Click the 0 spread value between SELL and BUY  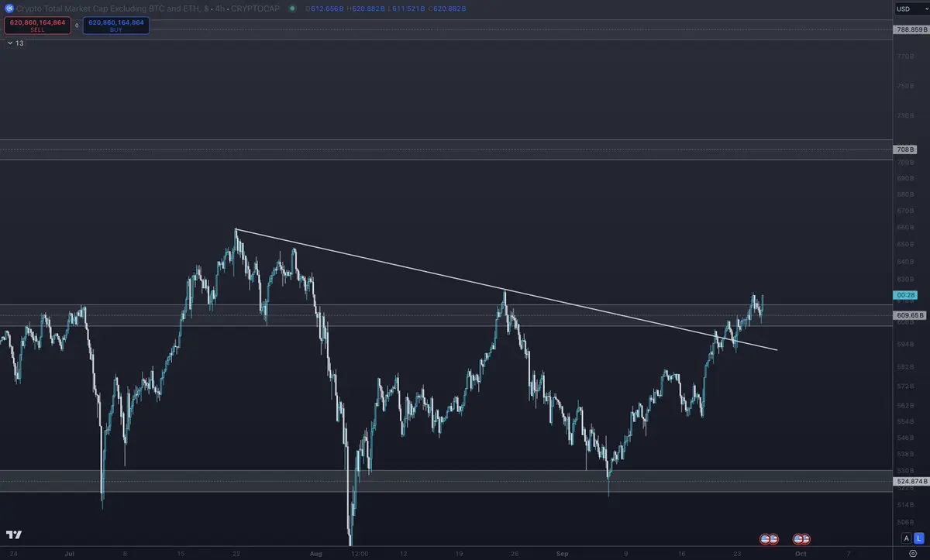[x=77, y=25]
